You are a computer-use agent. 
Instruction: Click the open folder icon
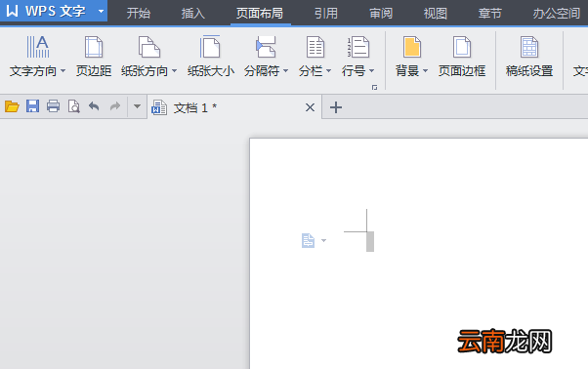point(12,106)
